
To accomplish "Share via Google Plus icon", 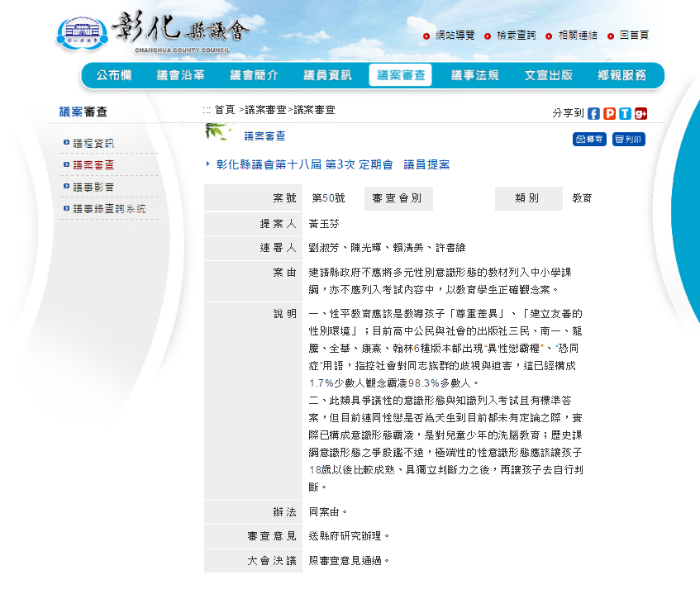I will pyautogui.click(x=640, y=113).
